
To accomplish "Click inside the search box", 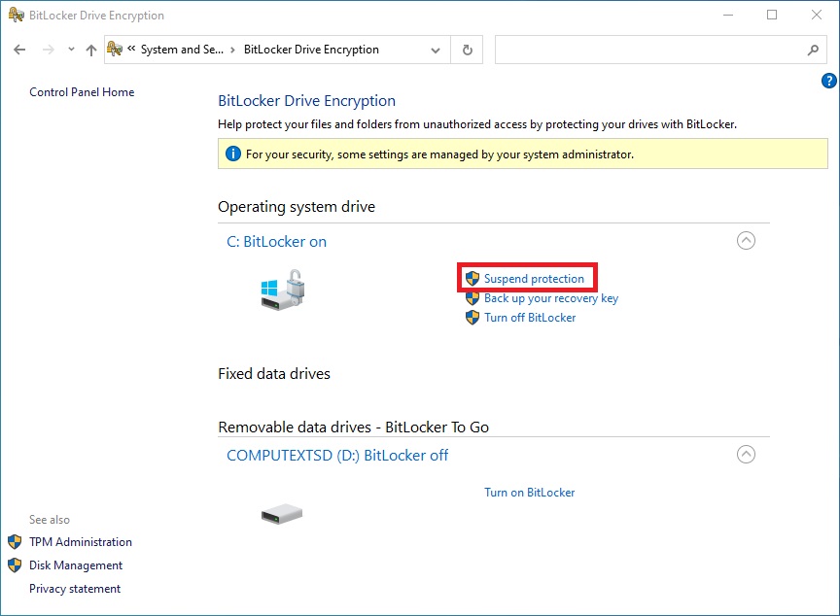I will [x=651, y=50].
